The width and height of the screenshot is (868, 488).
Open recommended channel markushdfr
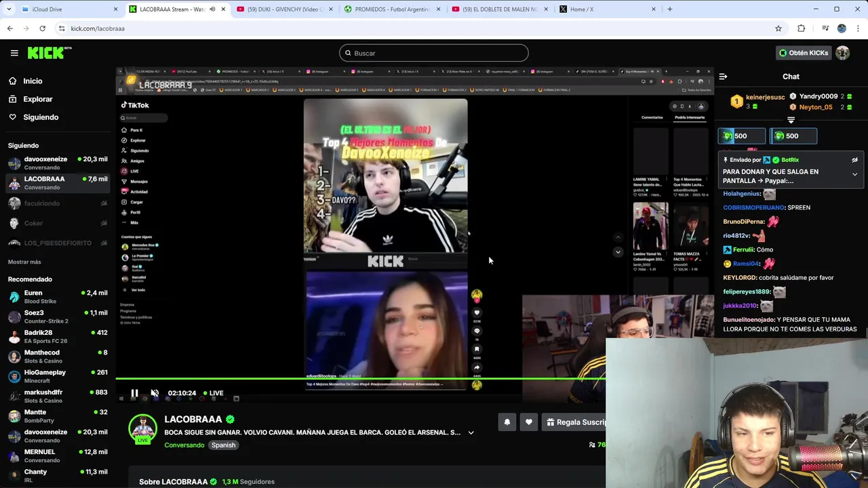58,396
